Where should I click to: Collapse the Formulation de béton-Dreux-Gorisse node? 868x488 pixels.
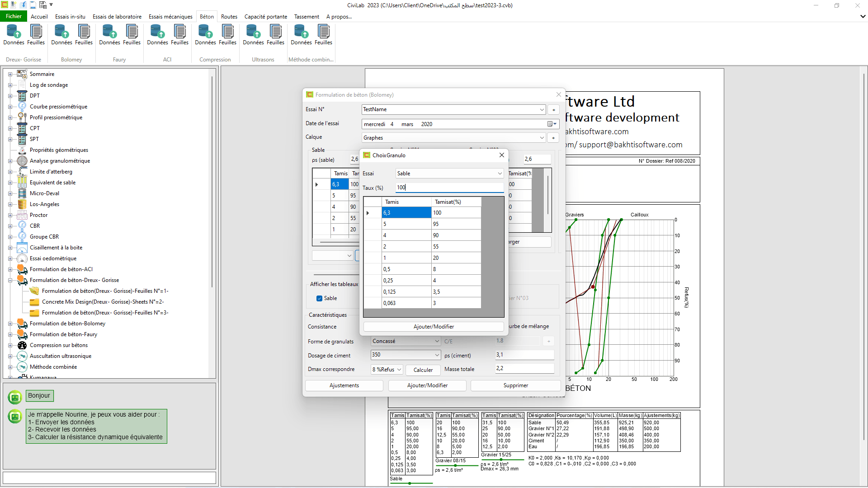(10, 280)
